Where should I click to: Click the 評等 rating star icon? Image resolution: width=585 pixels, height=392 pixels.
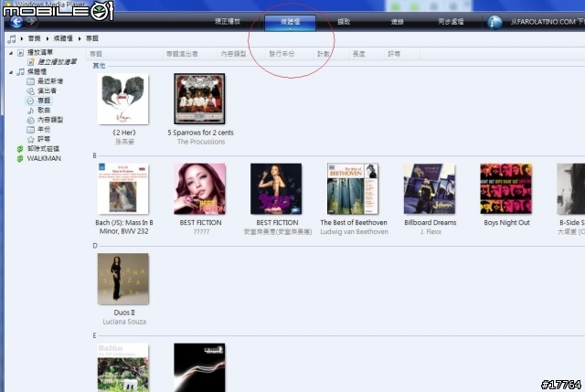[30, 140]
